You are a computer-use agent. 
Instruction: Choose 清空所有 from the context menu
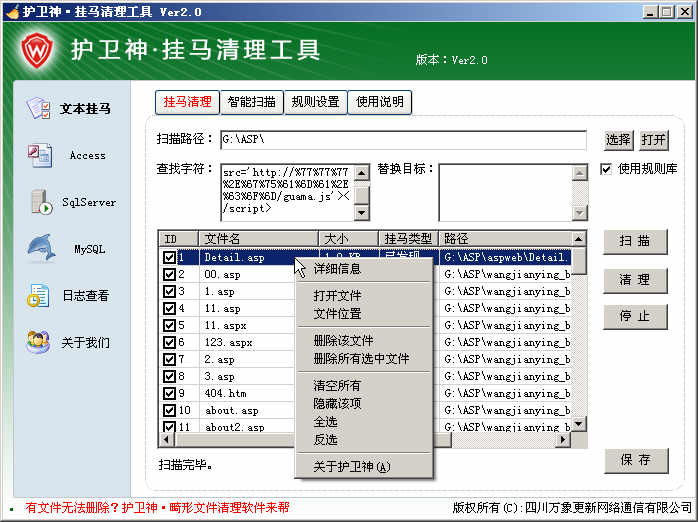click(364, 386)
